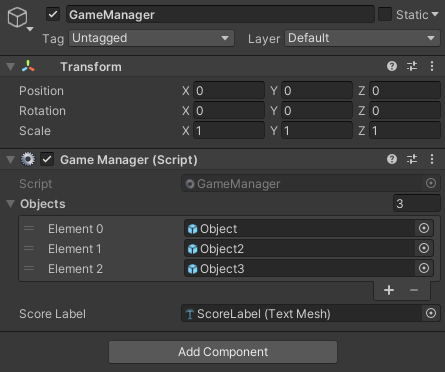Click the Rotation Z field
Viewport: 445px width, 372px height.
(405, 110)
